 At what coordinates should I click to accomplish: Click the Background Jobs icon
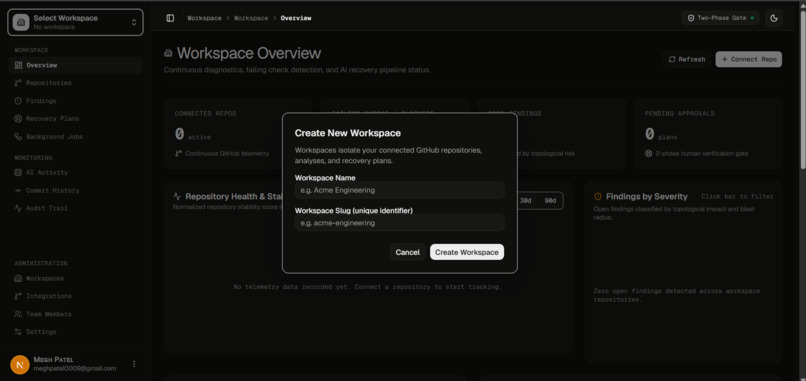(x=19, y=137)
